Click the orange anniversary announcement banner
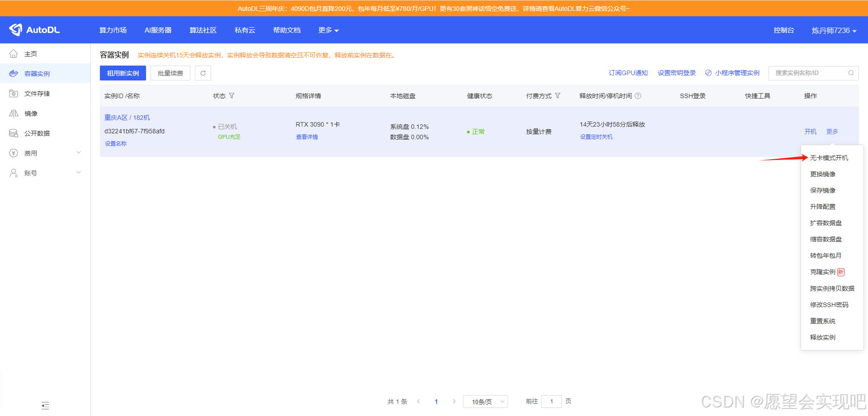 pos(434,9)
